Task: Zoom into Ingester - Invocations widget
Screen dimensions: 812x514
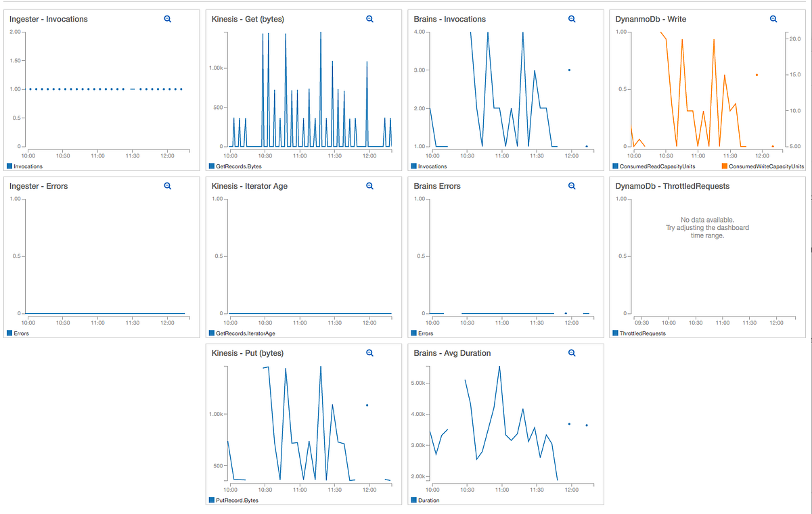Action: pos(168,20)
